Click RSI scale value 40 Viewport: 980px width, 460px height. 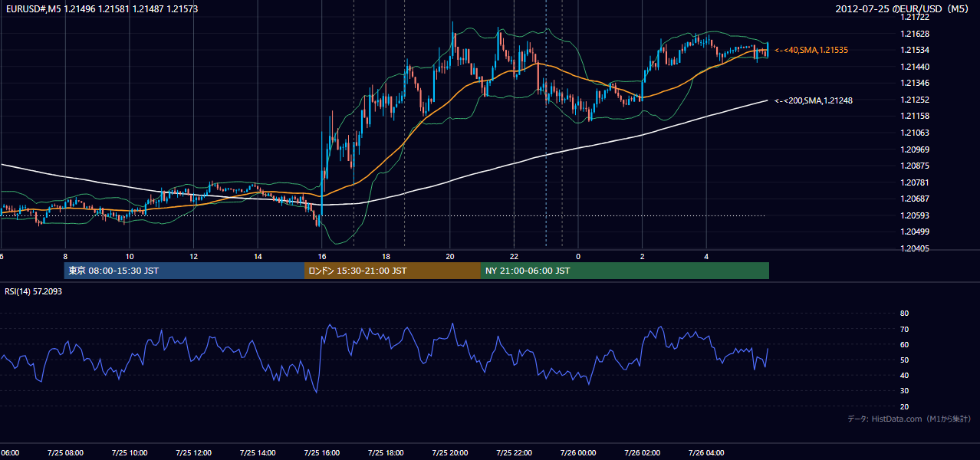pos(904,375)
